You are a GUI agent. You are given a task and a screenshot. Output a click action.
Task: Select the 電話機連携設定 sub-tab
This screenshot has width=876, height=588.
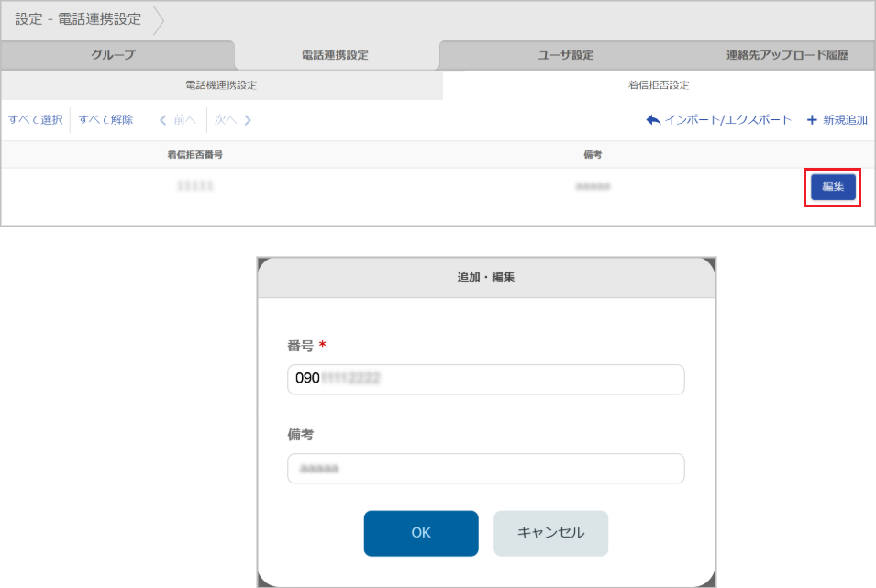219,83
